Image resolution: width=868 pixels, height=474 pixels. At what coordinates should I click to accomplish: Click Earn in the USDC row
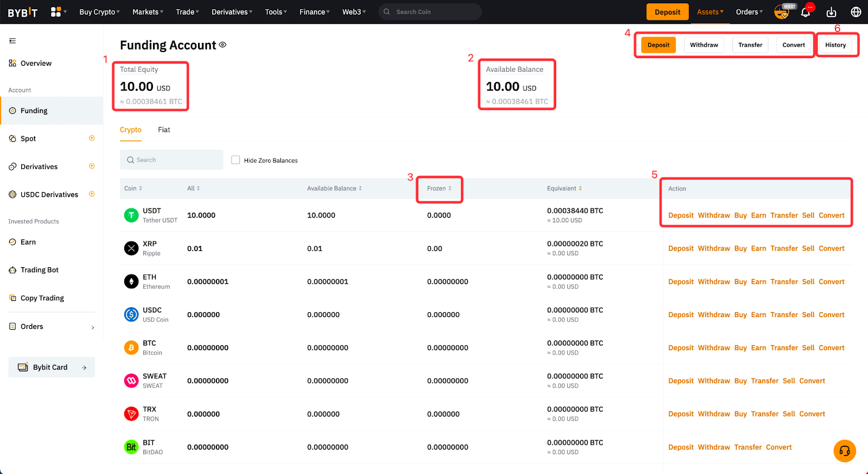pos(758,315)
